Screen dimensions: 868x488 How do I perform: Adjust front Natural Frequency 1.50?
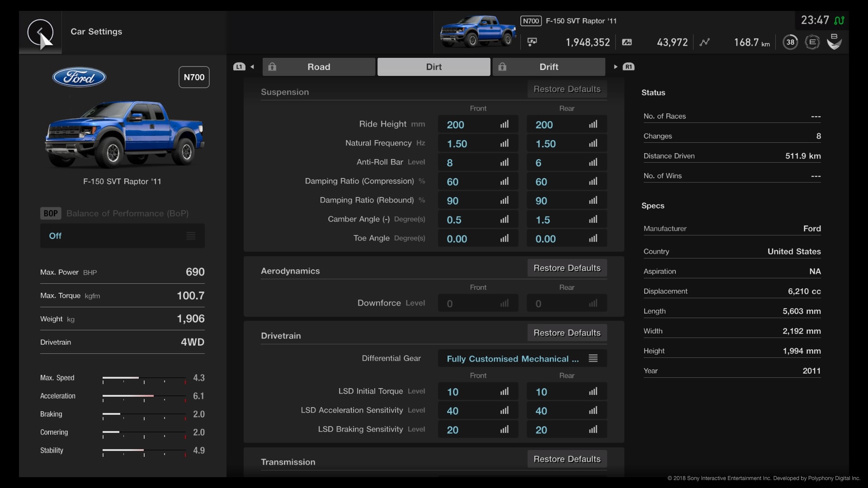tap(478, 144)
